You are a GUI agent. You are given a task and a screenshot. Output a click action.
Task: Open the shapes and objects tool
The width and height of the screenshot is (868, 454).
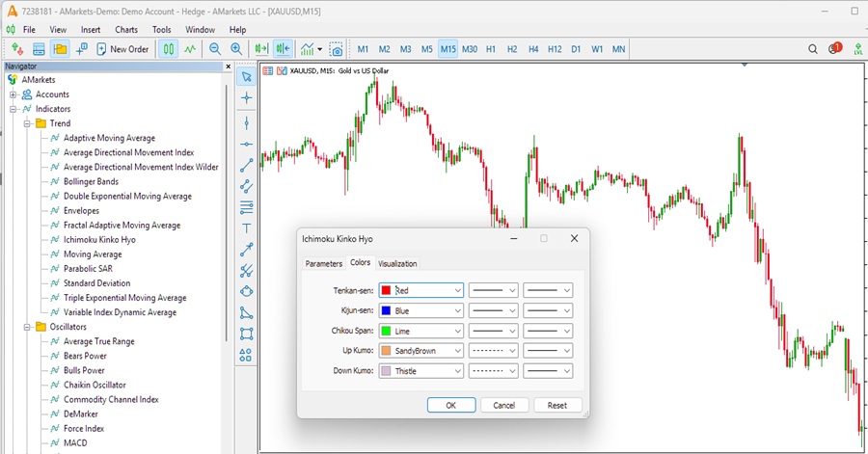246,355
